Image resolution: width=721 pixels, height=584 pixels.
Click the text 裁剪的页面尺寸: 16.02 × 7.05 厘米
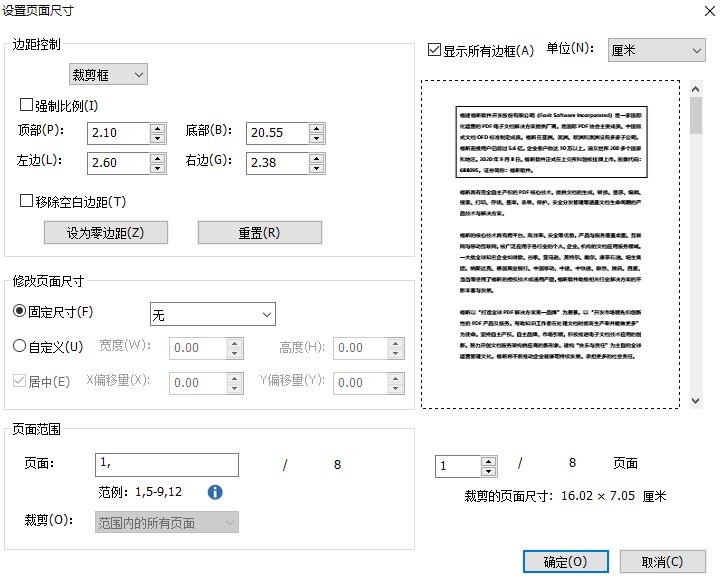565,496
